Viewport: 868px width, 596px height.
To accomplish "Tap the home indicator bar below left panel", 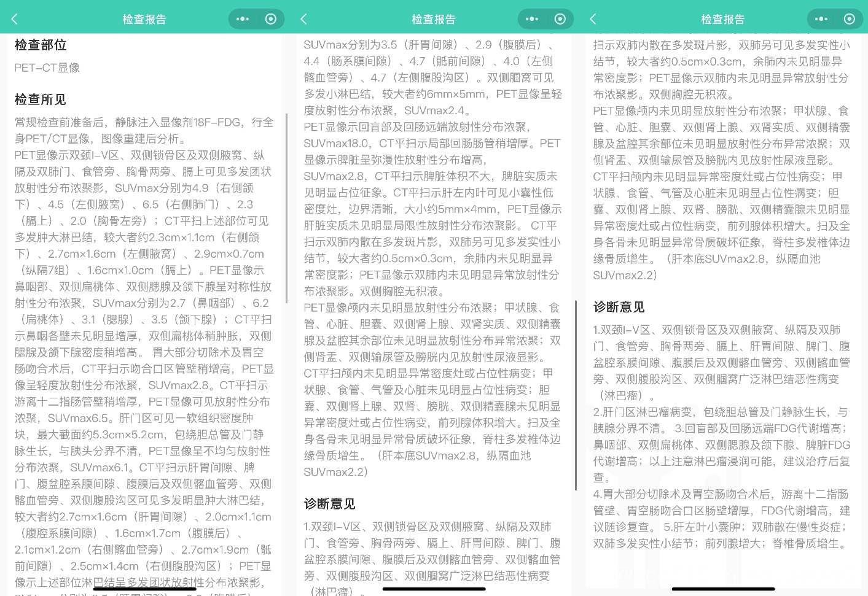I will pyautogui.click(x=144, y=589).
